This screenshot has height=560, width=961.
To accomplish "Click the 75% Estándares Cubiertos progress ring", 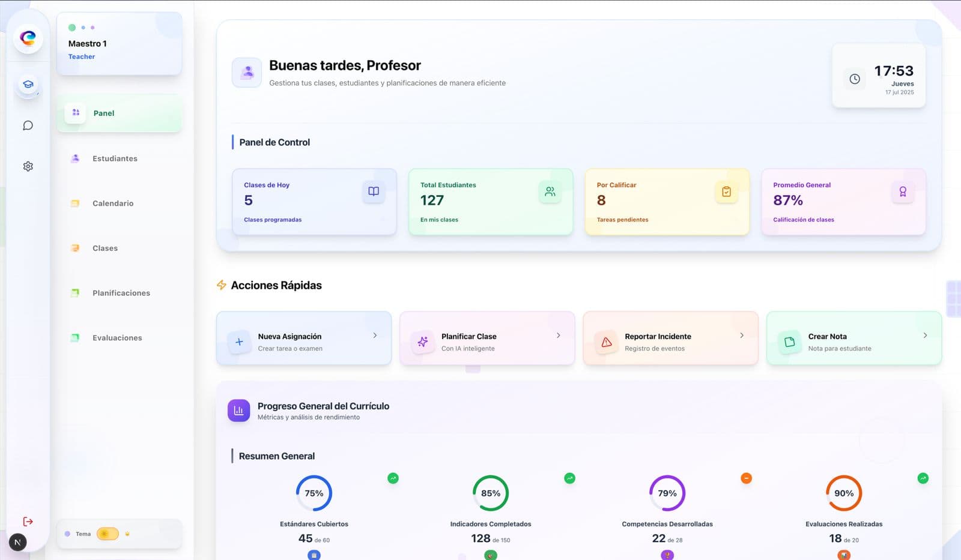I will point(314,493).
